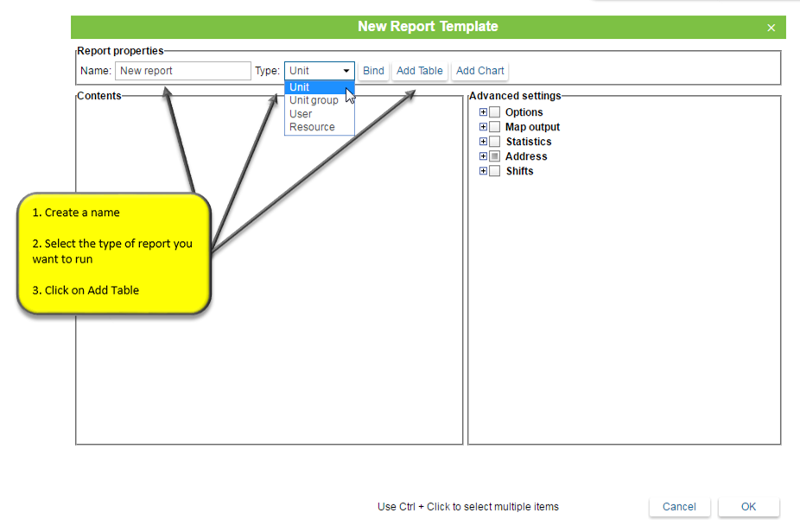800x532 pixels.
Task: Open the Type dropdown arrow
Action: pyautogui.click(x=346, y=71)
